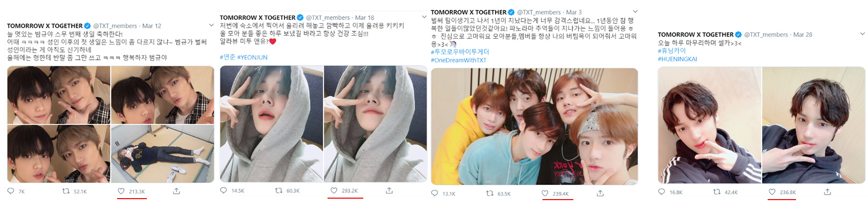Open @TXT_members handle in Mar 3 tweet

coord(539,12)
